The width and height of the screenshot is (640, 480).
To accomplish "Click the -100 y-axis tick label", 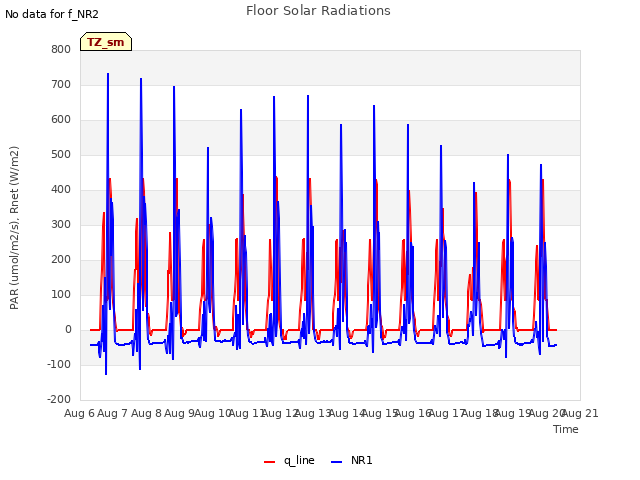I will click(59, 364).
